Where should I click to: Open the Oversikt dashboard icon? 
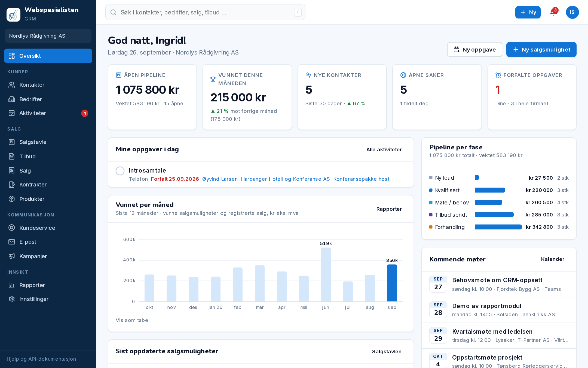12,56
